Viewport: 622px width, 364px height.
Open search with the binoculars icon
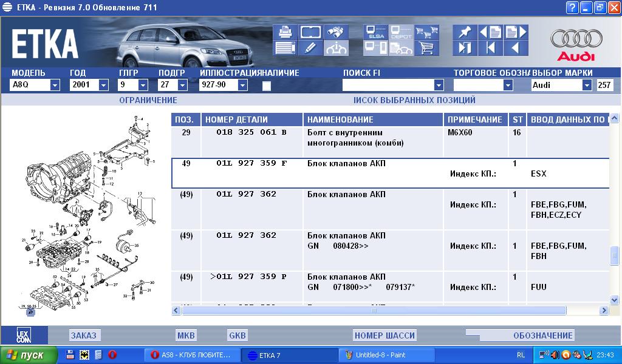coord(336,32)
